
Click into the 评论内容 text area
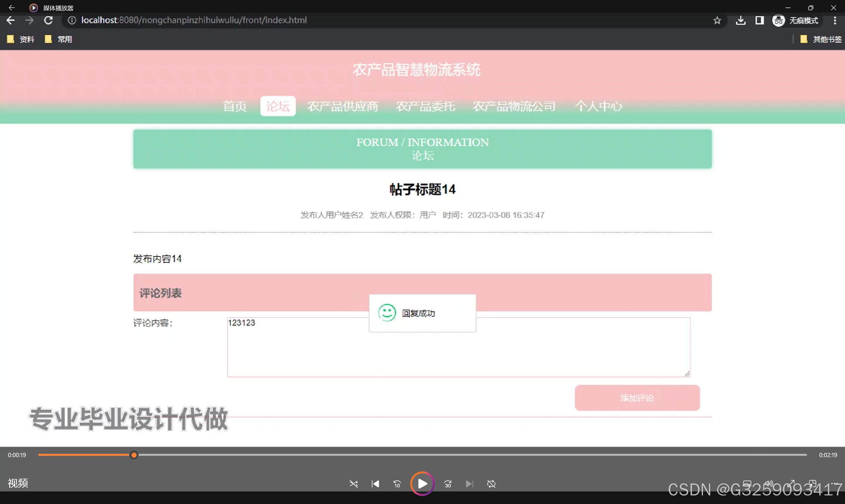click(x=458, y=353)
